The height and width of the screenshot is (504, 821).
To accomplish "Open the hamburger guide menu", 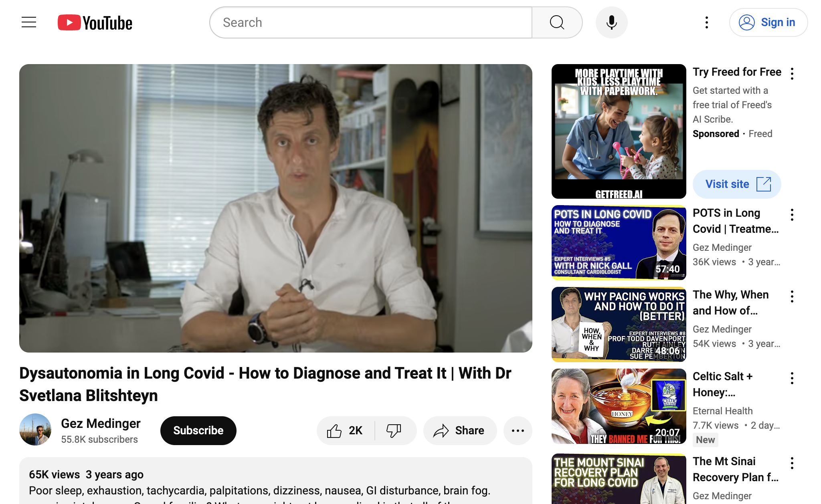I will 29,22.
